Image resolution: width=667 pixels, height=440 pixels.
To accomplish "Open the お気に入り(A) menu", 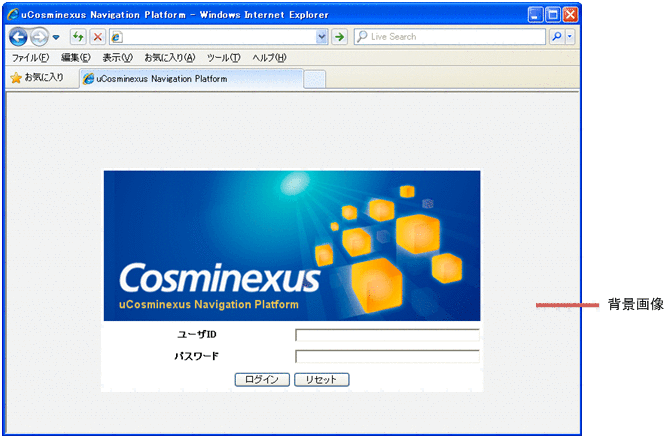I will tap(170, 57).
